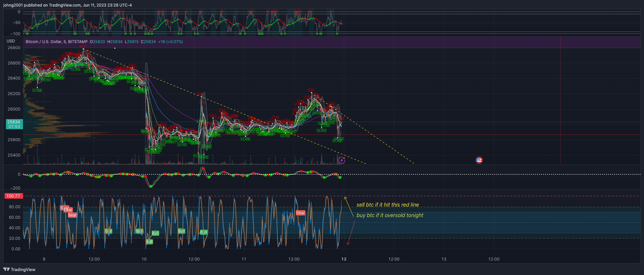Click the 0.00 stochastic axis label
The width and height of the screenshot is (644, 275).
point(16,249)
